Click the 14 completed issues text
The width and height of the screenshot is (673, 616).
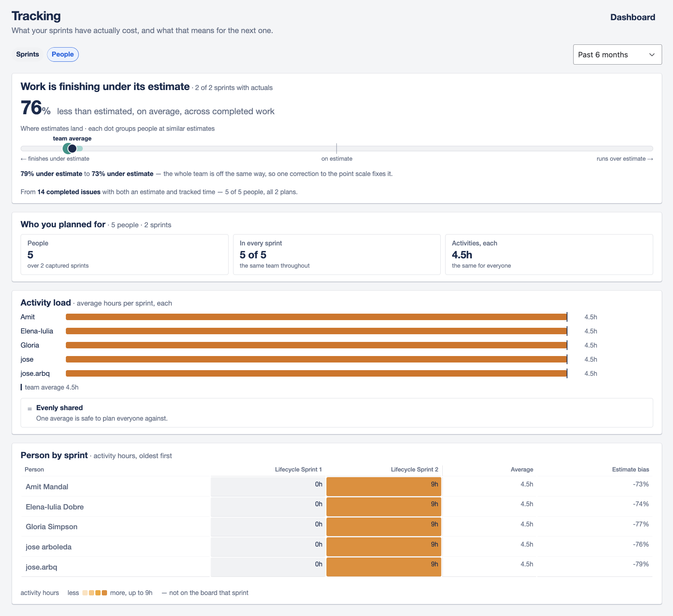tap(69, 192)
